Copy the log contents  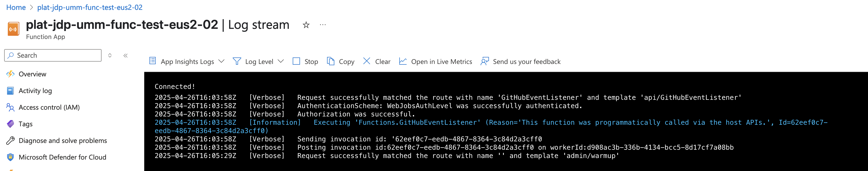341,61
